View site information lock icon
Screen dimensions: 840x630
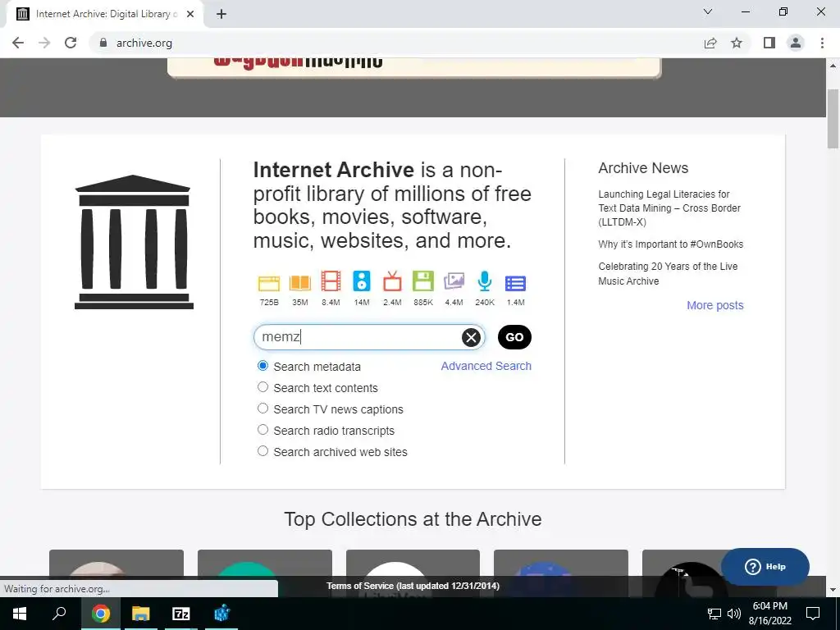[103, 43]
